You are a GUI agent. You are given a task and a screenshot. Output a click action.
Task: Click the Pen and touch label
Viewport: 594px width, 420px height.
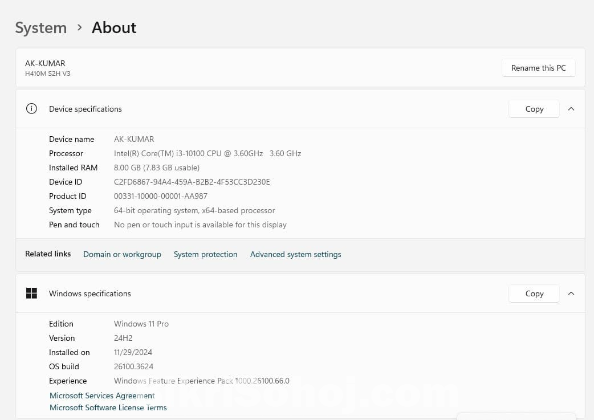click(74, 225)
